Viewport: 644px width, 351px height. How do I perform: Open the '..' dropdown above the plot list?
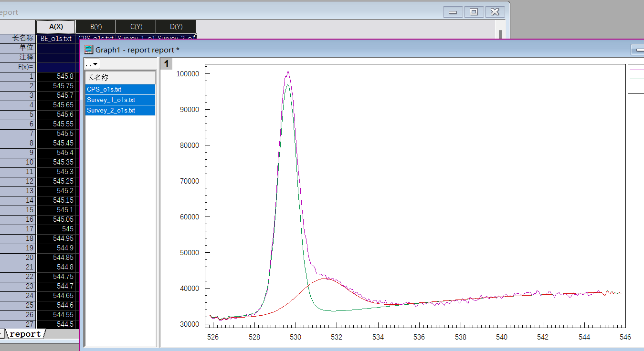tap(92, 64)
